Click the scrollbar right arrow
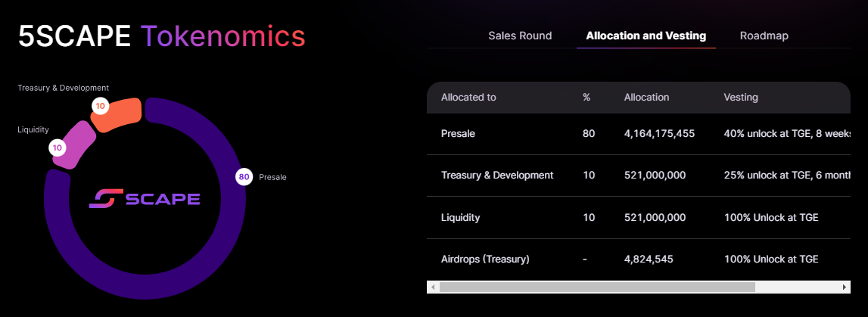This screenshot has height=317, width=868. tap(845, 287)
